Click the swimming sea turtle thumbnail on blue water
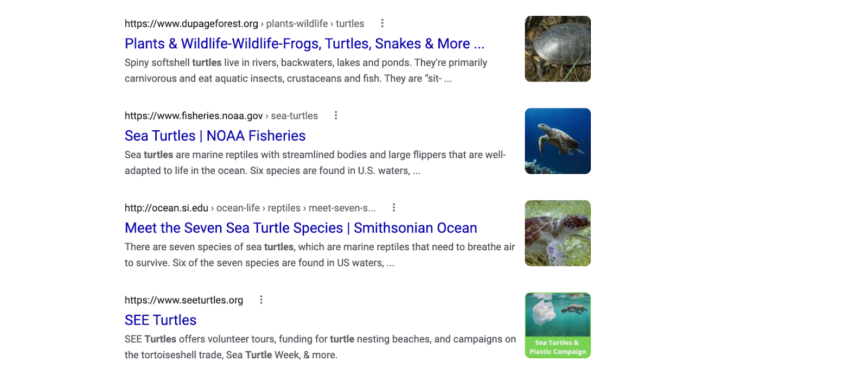The width and height of the screenshot is (868, 374). point(558,141)
